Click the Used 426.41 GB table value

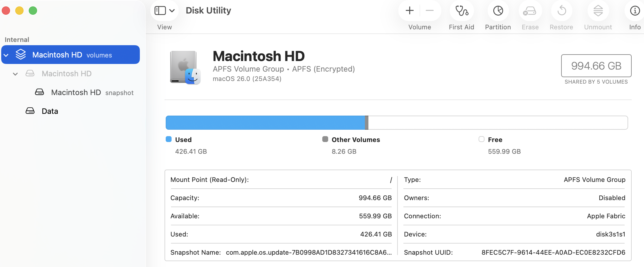pyautogui.click(x=376, y=234)
